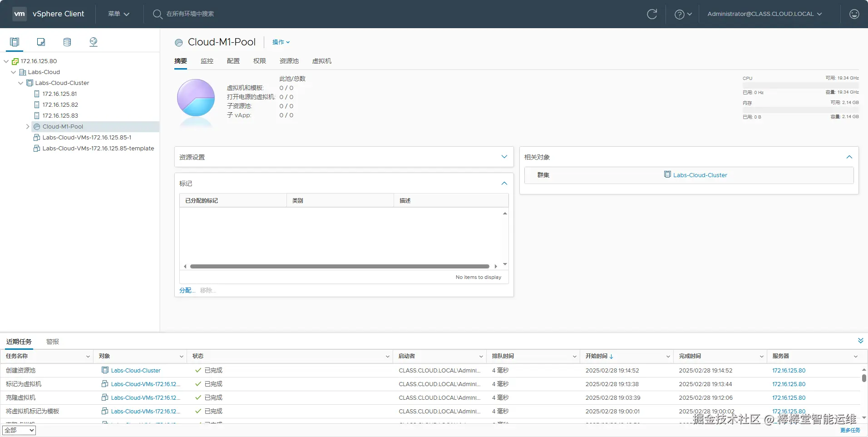Open 状态 column filter dropdown
868x437 pixels.
click(x=388, y=357)
